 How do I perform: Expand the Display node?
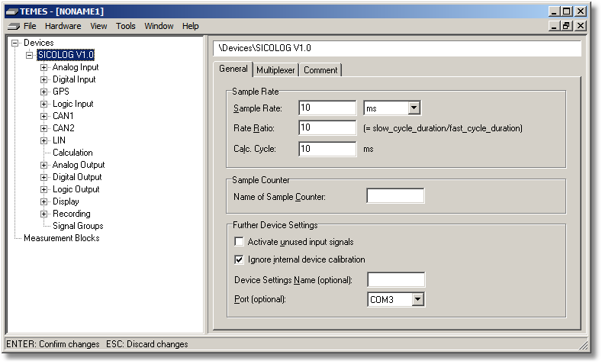(44, 201)
